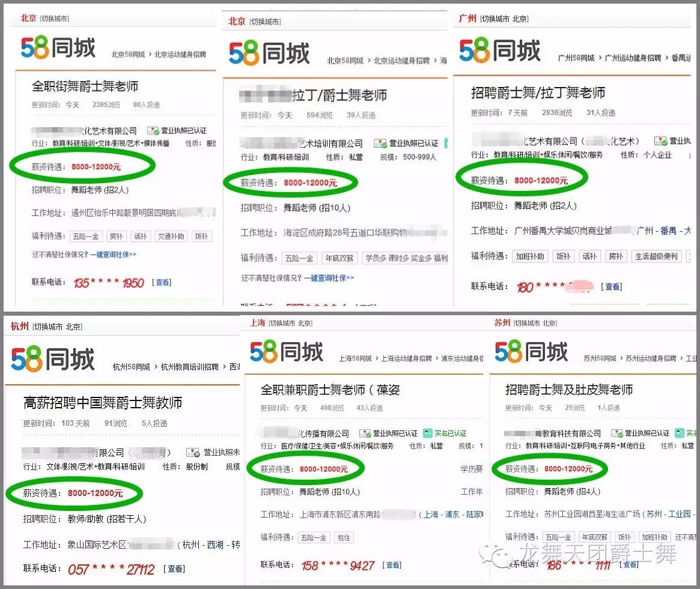Click the 年底双薪 tag in the 拉丁/爵士舞老师 listing
The width and height of the screenshot is (700, 589).
(x=339, y=258)
